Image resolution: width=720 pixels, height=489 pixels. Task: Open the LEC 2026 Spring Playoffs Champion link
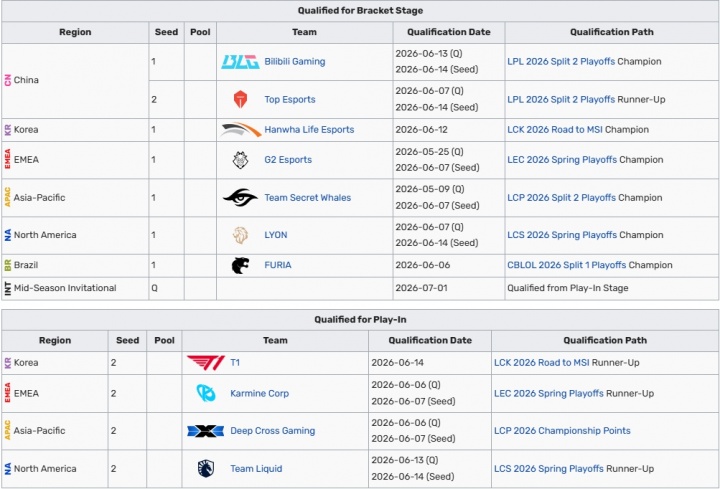(562, 160)
